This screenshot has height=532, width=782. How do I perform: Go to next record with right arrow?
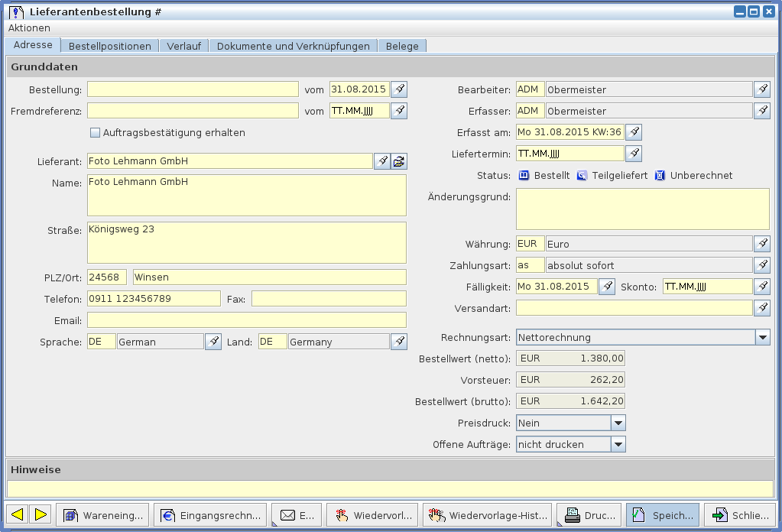[41, 515]
